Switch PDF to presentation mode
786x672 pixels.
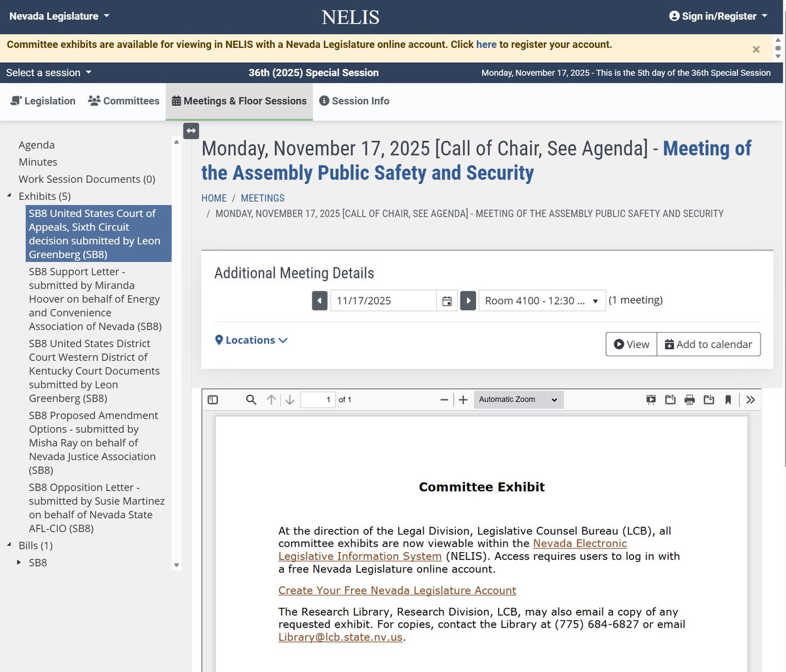[651, 400]
